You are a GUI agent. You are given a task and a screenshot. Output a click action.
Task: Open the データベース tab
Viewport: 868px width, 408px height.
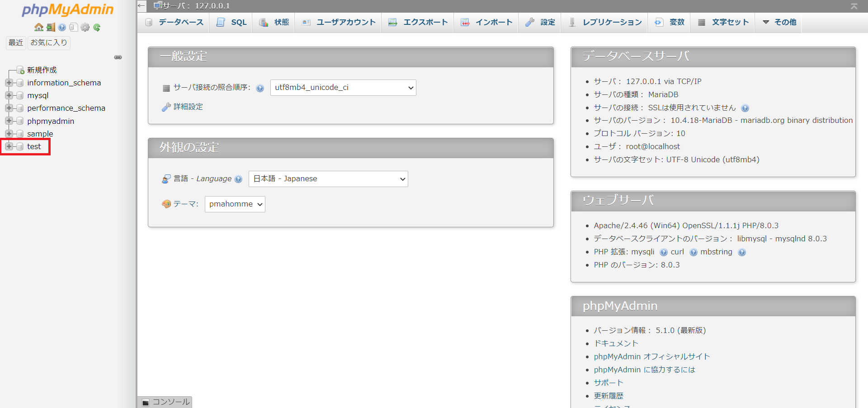click(x=174, y=22)
